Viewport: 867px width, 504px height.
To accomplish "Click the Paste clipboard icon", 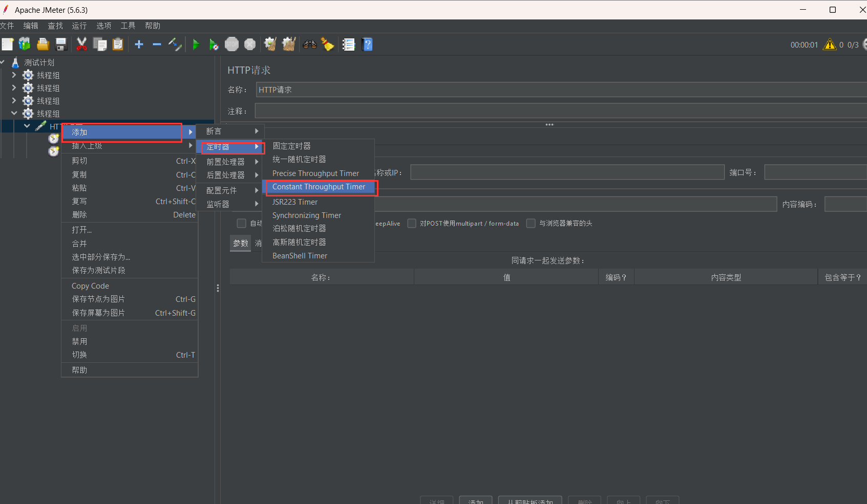I will click(x=118, y=45).
